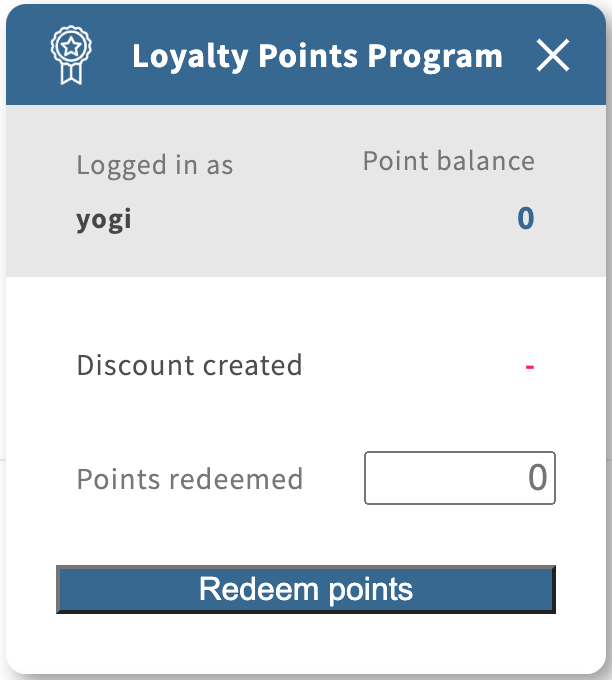The image size is (612, 680).
Task: Click the word redeemed beside the input
Action: 242,479
